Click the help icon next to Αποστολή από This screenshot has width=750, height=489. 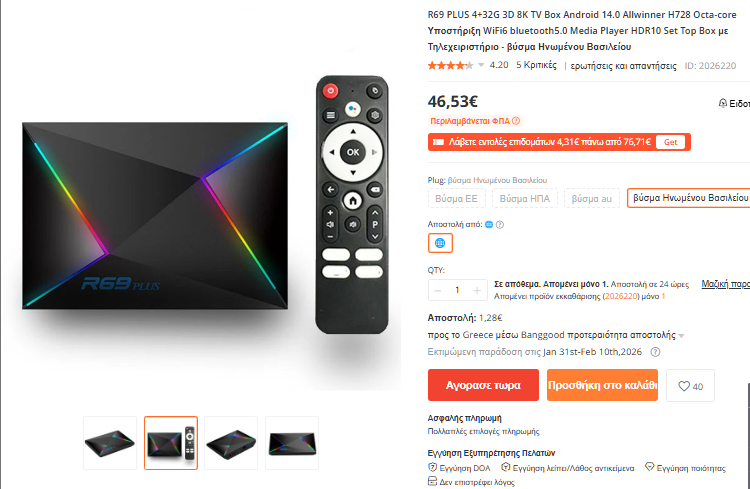pyautogui.click(x=500, y=224)
